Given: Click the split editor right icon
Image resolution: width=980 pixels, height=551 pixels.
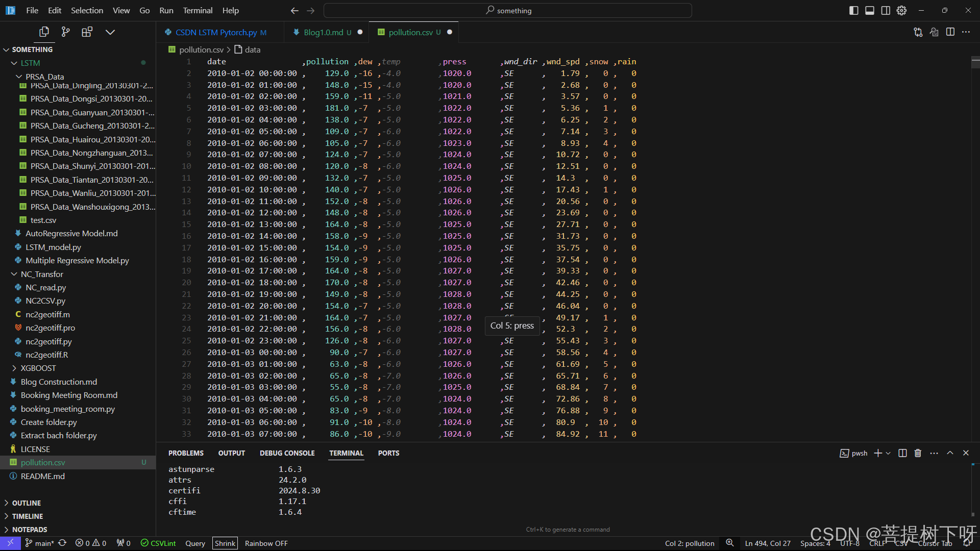Looking at the screenshot, I should click(950, 32).
